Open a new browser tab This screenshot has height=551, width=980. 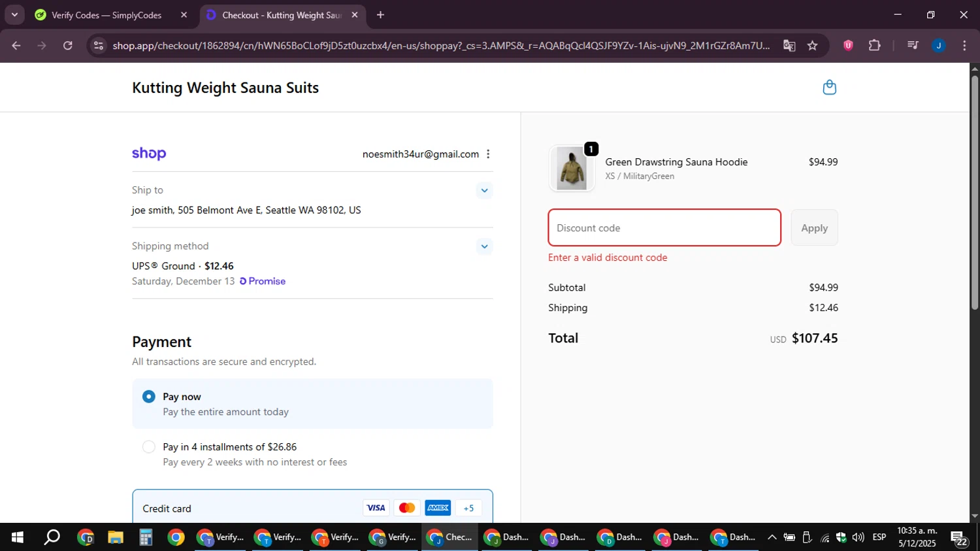point(380,15)
